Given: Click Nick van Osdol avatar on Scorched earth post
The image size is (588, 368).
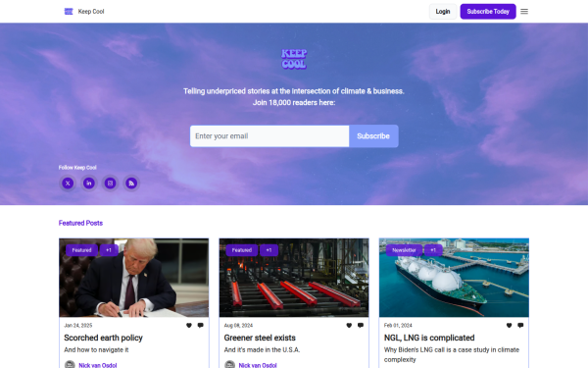Looking at the screenshot, I should 70,365.
